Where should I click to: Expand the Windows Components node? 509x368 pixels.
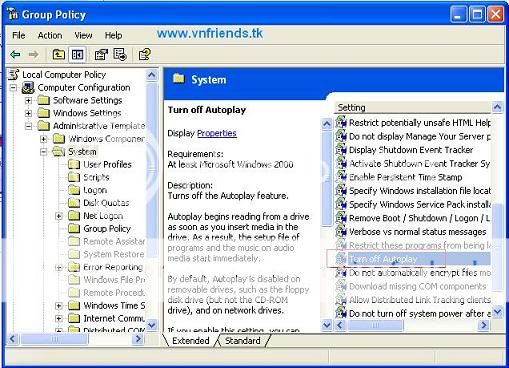tap(44, 139)
